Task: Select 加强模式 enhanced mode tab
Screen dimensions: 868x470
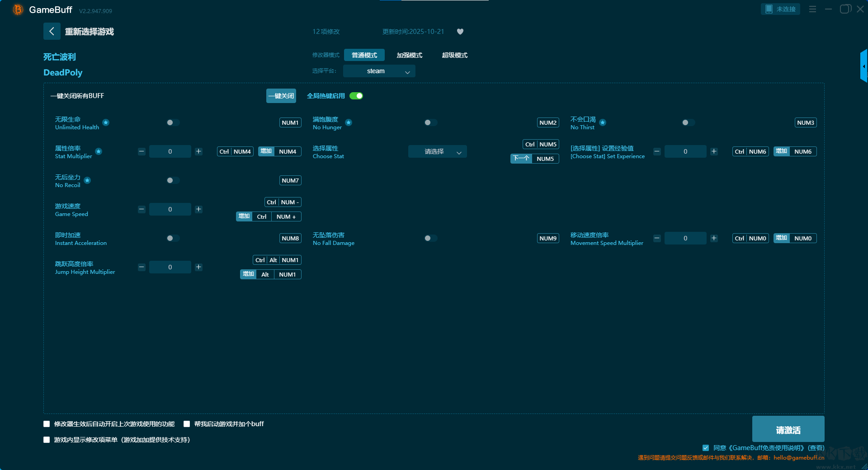Action: [x=410, y=55]
